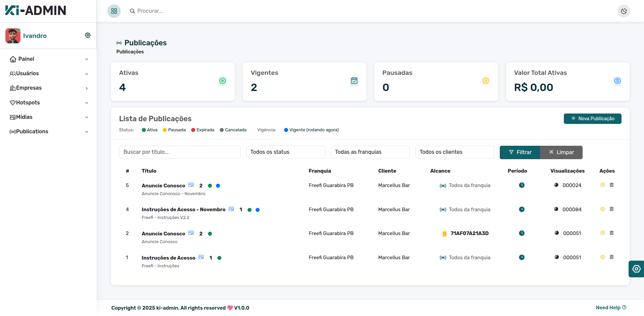Screen dimensions: 644x316
Task: Pause the Anuncie Conosco publication number 5
Action: 602,185
